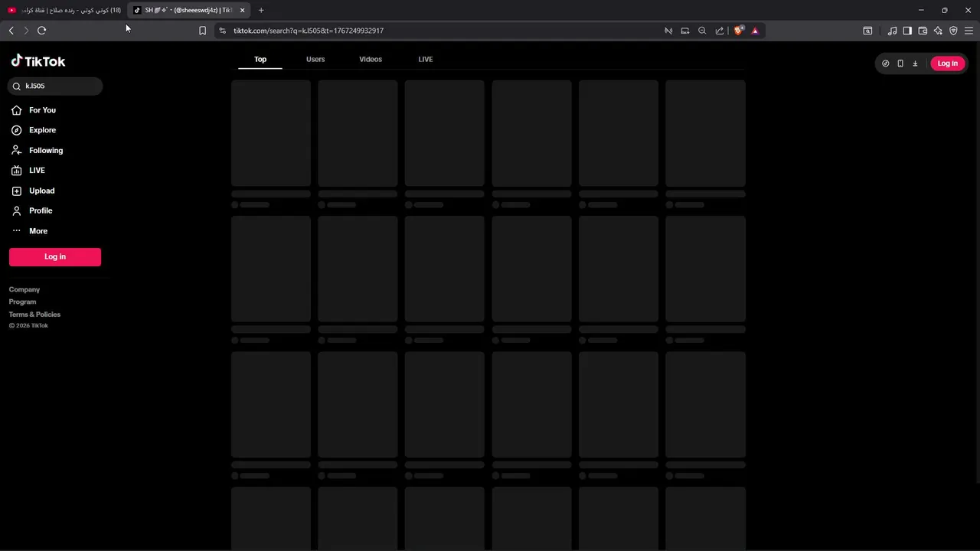Open the browser hamburger menu

click(969, 31)
